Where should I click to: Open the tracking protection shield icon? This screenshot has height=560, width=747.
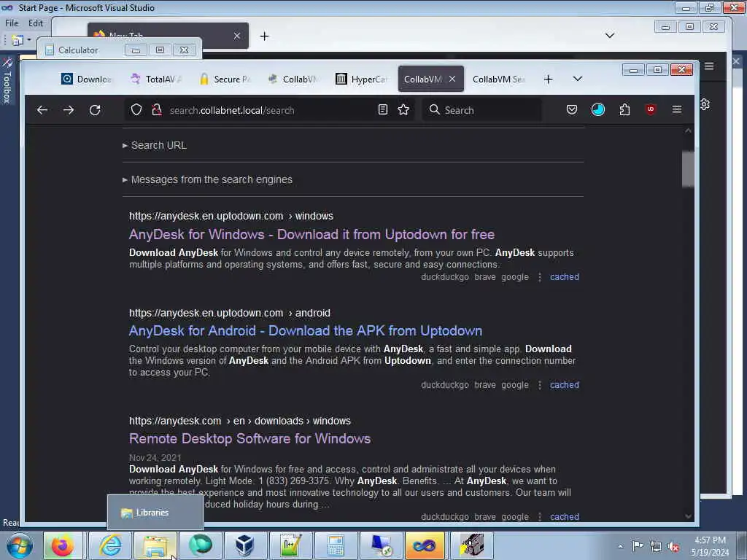[x=136, y=110]
